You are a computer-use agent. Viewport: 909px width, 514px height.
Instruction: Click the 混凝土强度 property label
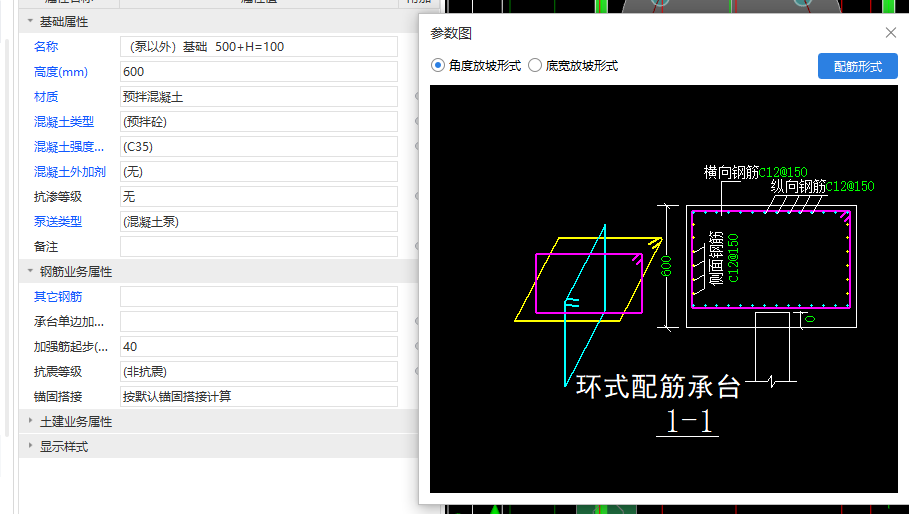[69, 147]
